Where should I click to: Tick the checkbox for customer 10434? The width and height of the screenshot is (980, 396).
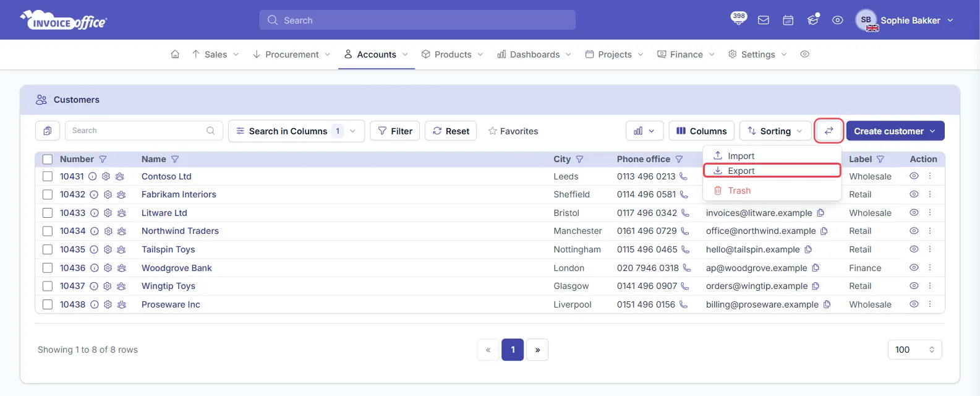(x=48, y=231)
